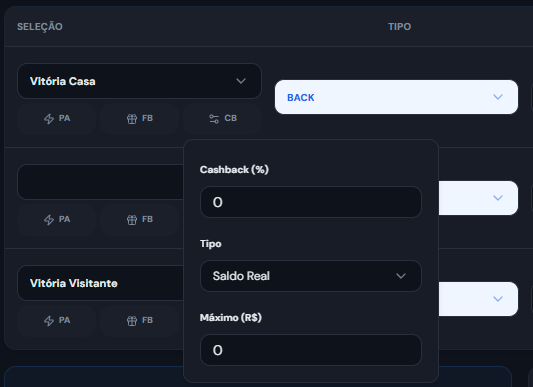Click the Máximo (R$) input field
Screen dimensions: 533x387
point(311,350)
